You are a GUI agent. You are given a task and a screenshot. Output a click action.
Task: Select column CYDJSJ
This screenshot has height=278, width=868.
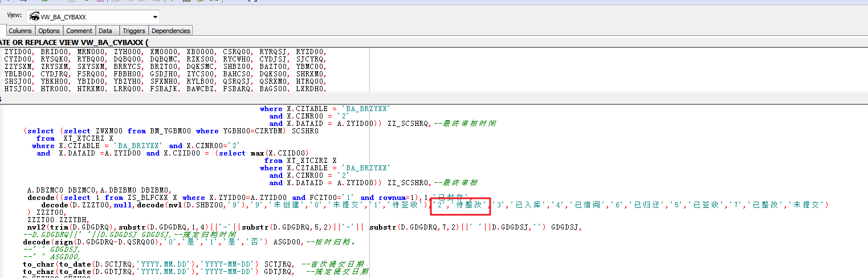273,59
